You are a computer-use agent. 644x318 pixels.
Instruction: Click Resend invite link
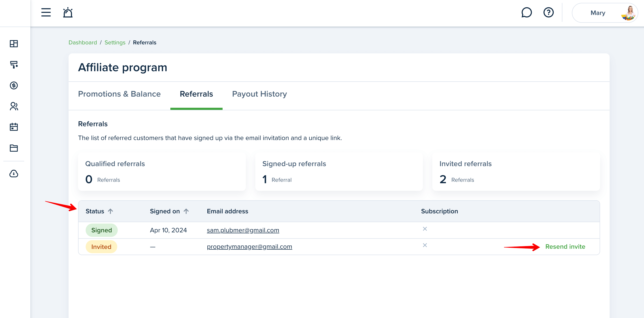[565, 247]
